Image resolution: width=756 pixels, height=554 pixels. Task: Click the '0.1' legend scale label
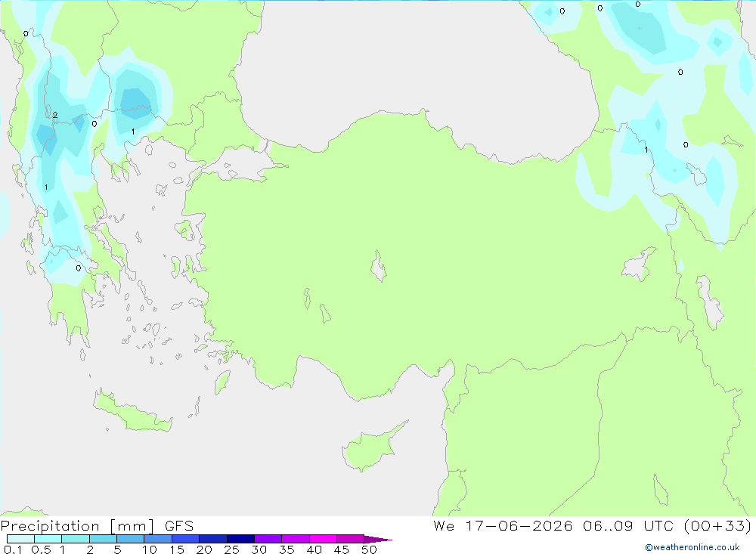13,549
